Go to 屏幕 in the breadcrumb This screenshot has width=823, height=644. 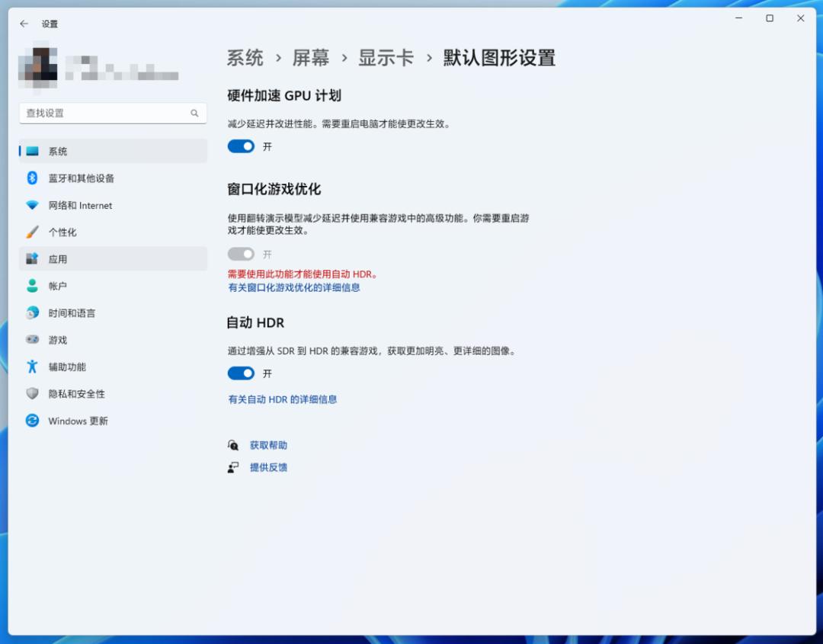tap(311, 58)
